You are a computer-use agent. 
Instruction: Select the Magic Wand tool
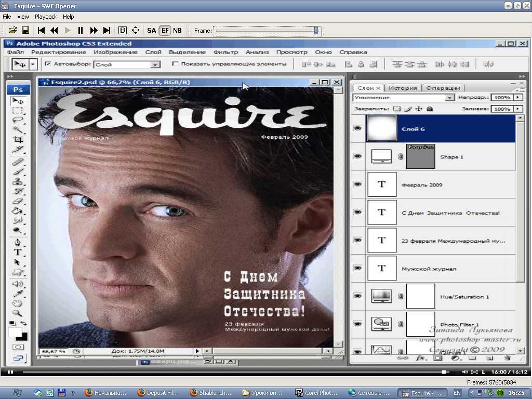pos(18,129)
